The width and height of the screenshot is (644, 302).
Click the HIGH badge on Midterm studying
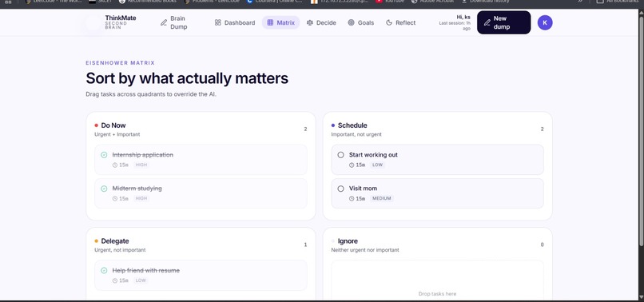coord(141,198)
